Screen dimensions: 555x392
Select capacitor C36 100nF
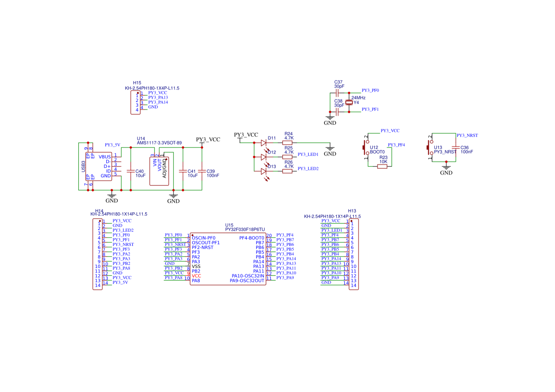[x=456, y=147]
